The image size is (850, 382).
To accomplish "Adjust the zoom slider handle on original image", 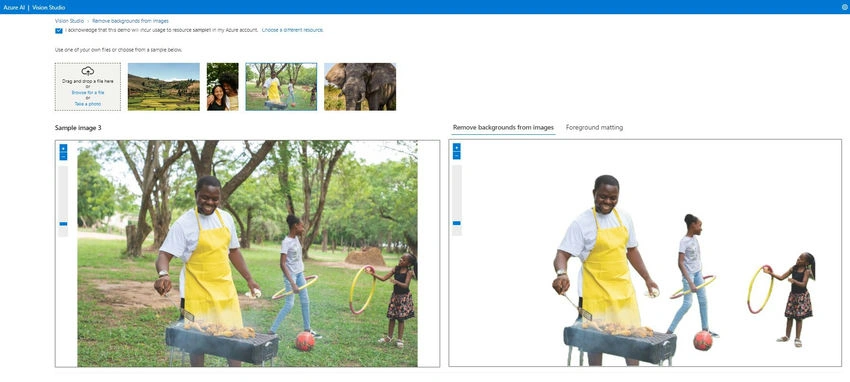I will 63,223.
